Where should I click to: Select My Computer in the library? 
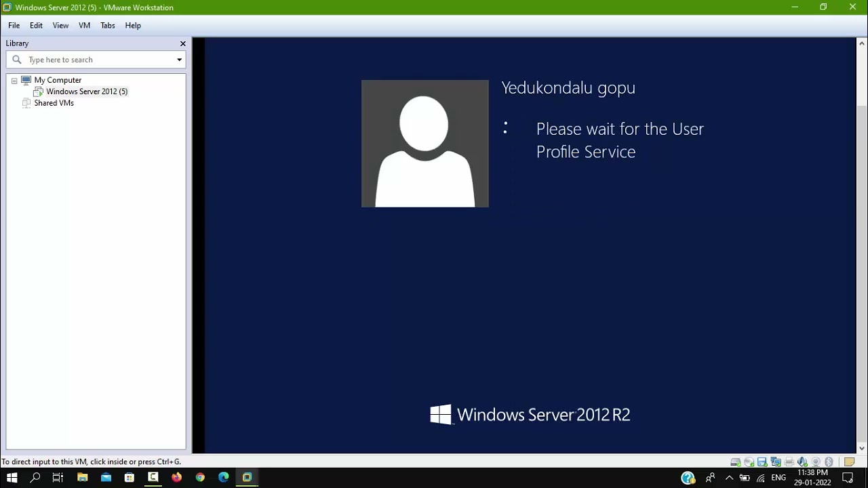[x=58, y=80]
